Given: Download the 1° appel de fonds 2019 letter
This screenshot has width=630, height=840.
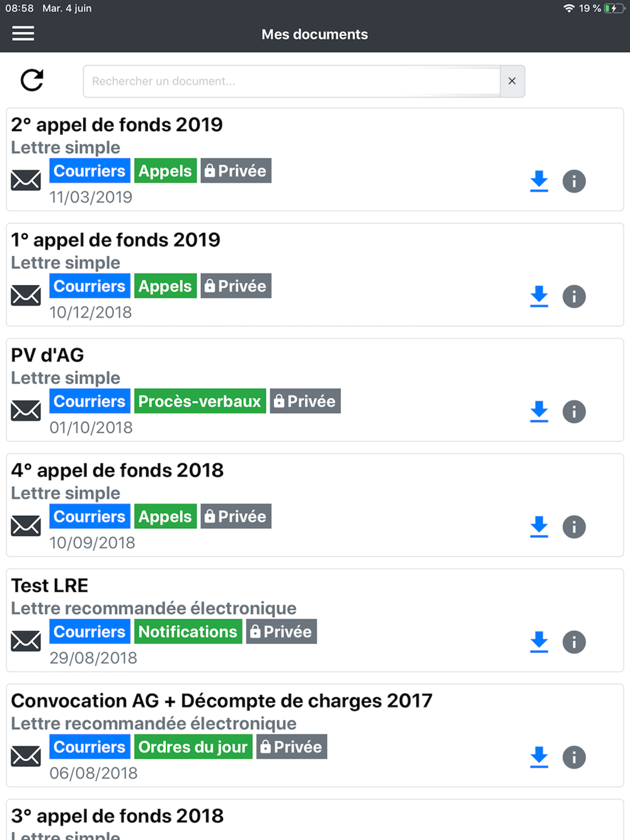Looking at the screenshot, I should coord(539,297).
